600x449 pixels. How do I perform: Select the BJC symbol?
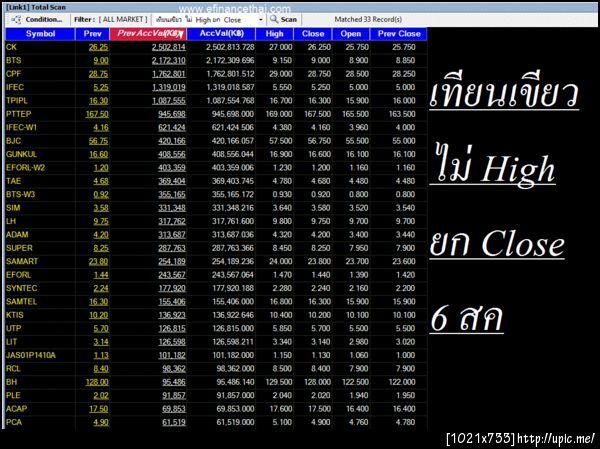click(x=13, y=141)
